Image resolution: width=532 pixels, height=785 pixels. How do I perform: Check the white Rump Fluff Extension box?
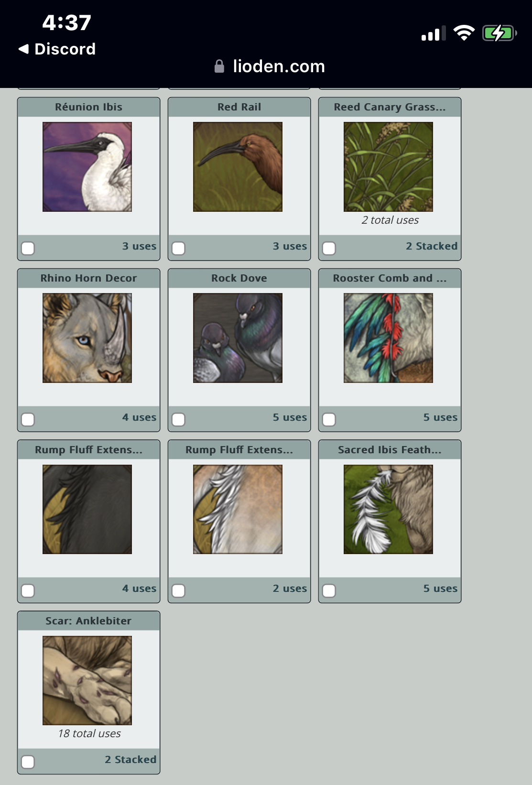pyautogui.click(x=179, y=590)
